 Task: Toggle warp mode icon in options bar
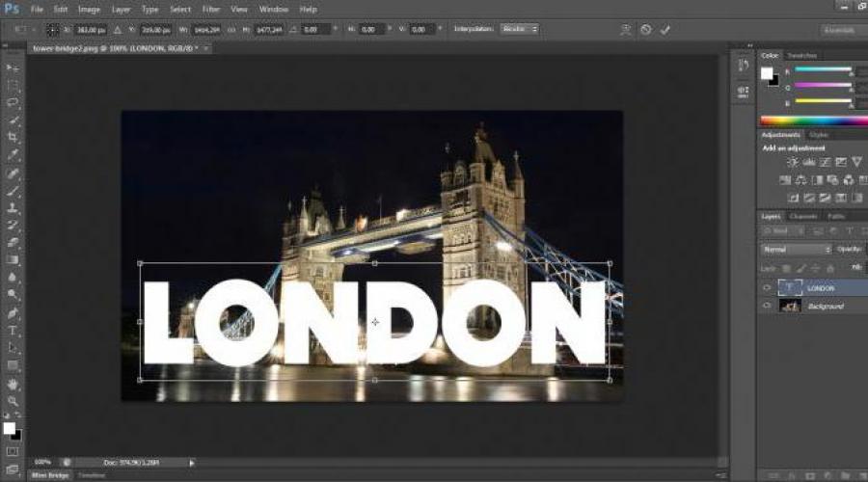(626, 29)
